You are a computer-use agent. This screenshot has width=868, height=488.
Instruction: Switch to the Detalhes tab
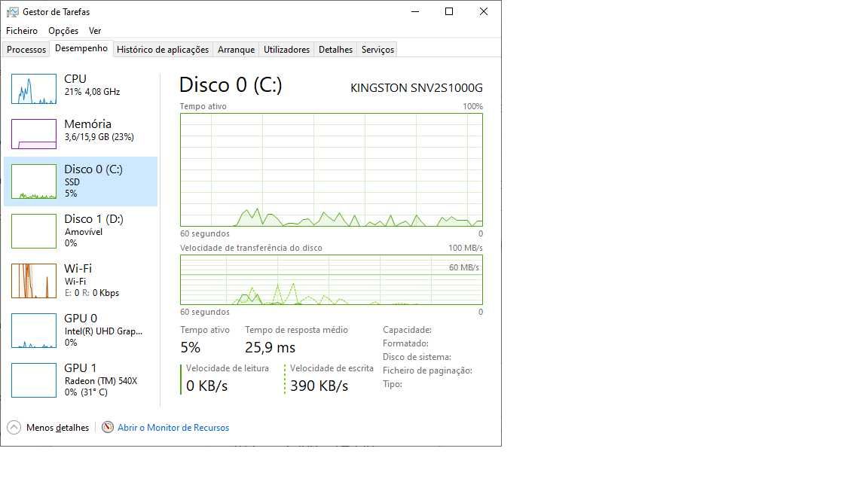(x=335, y=49)
